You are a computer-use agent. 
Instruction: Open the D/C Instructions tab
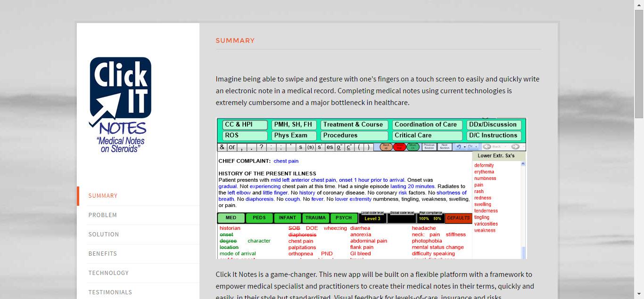(x=493, y=136)
